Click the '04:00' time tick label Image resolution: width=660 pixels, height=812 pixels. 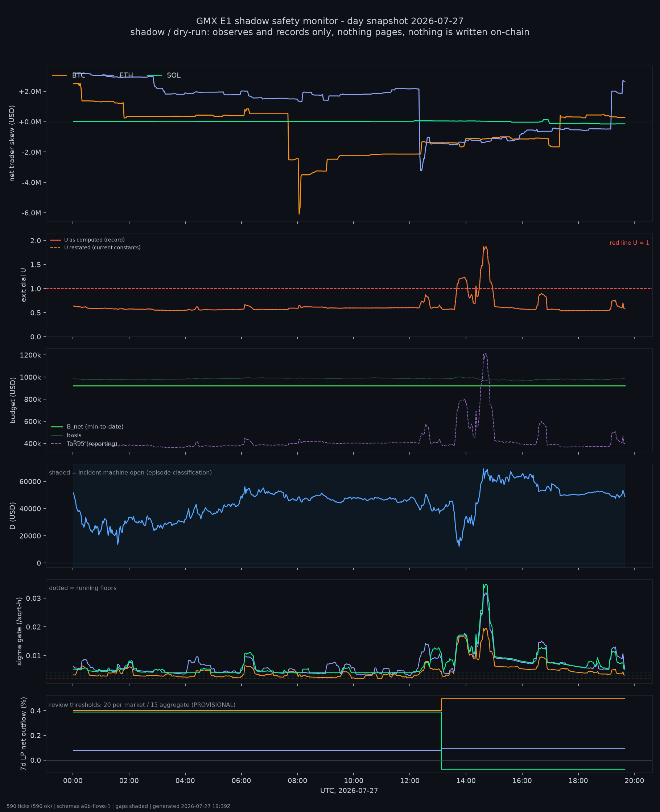pos(185,781)
